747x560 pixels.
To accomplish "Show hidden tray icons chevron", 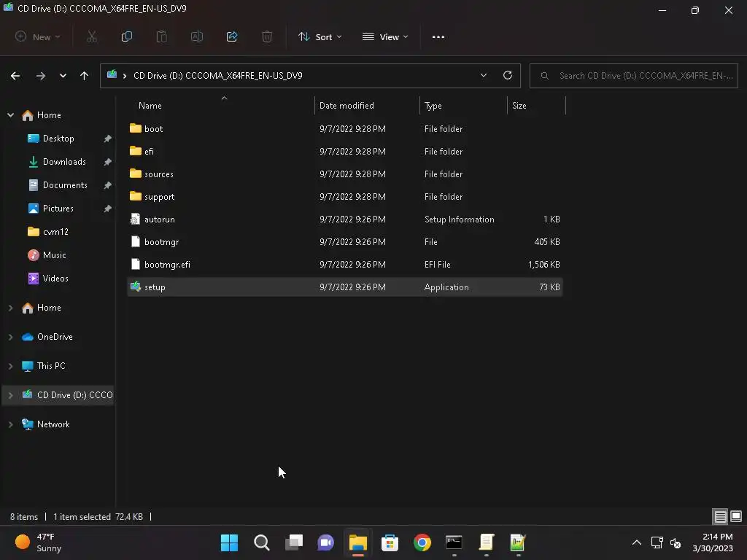I will click(636, 542).
